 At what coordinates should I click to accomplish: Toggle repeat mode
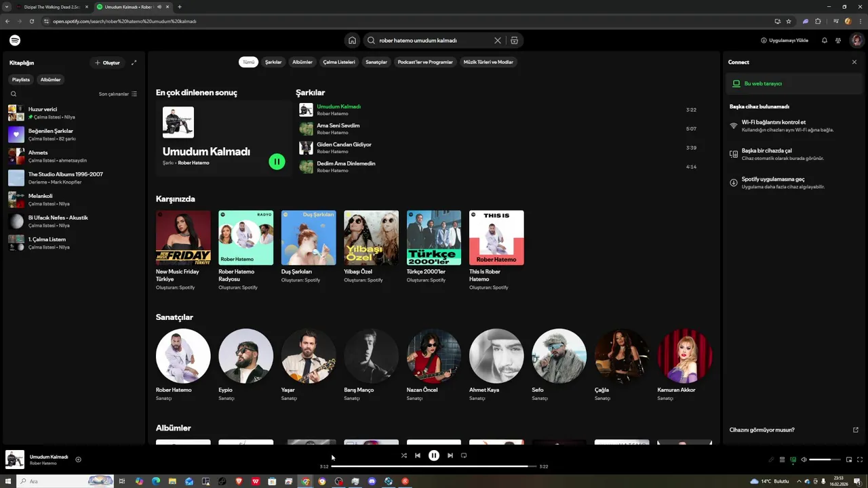[x=464, y=455]
